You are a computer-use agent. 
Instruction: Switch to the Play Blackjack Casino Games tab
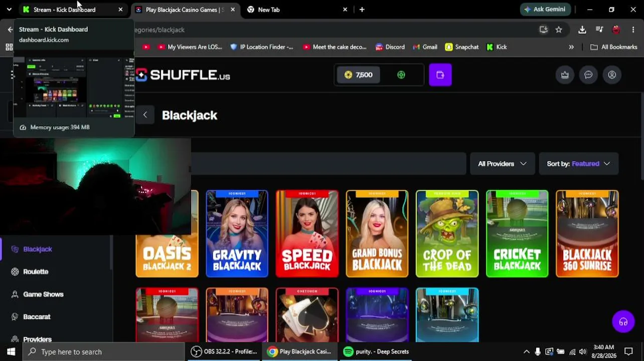pos(185,10)
